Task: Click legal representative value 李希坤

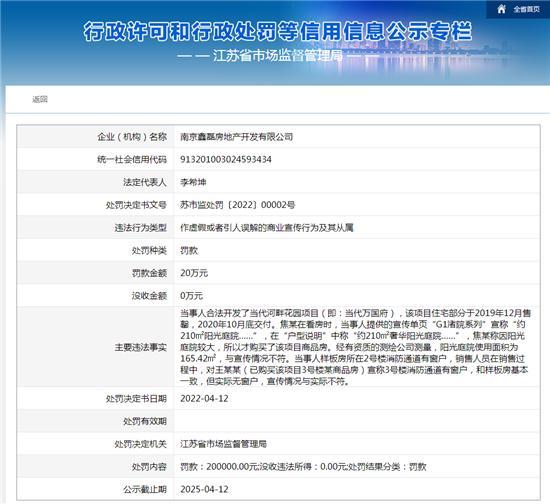Action: coord(193,182)
